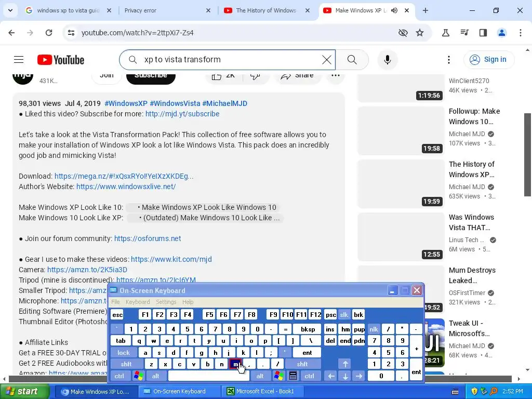Screen dimensions: 532x399
Task: Click the left Windows logo key
Action: 138,376
